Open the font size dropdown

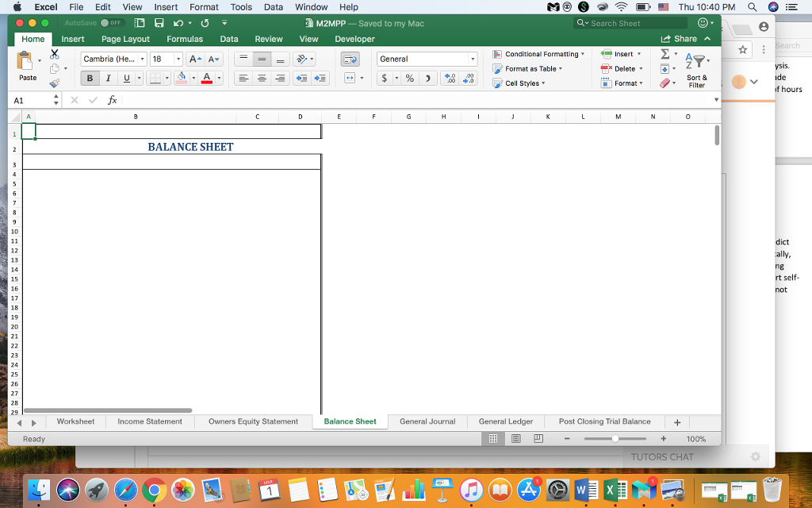178,59
